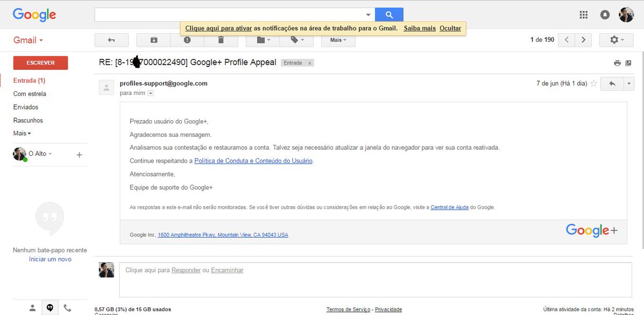The image size is (644, 315).
Task: Open Central de Ajuda link
Action: 450,207
